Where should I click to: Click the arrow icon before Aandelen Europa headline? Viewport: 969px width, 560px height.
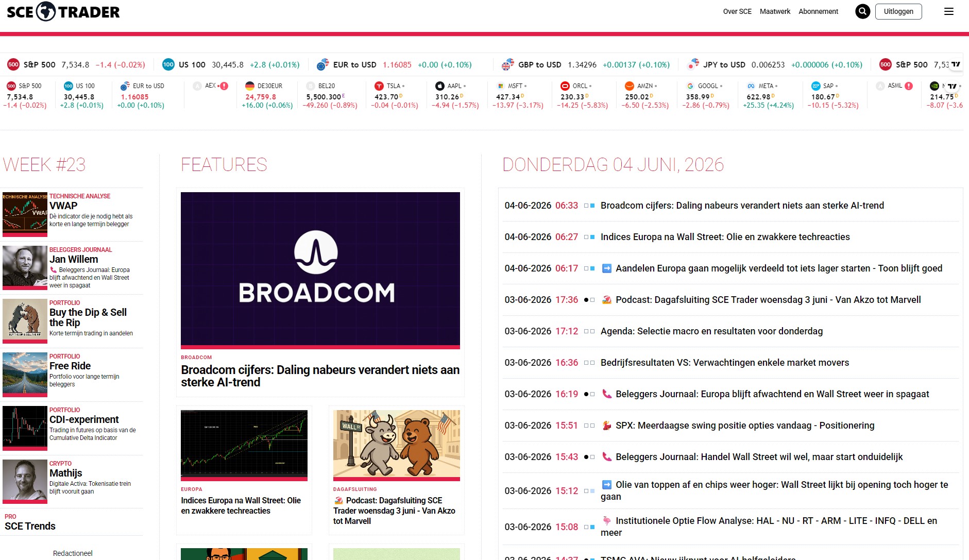point(607,268)
